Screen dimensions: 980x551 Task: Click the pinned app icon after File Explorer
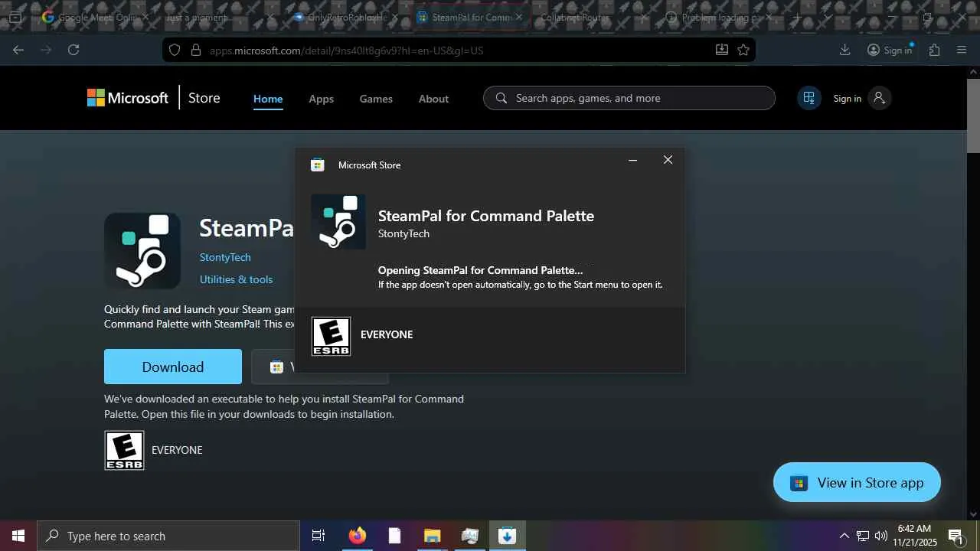[x=469, y=536]
